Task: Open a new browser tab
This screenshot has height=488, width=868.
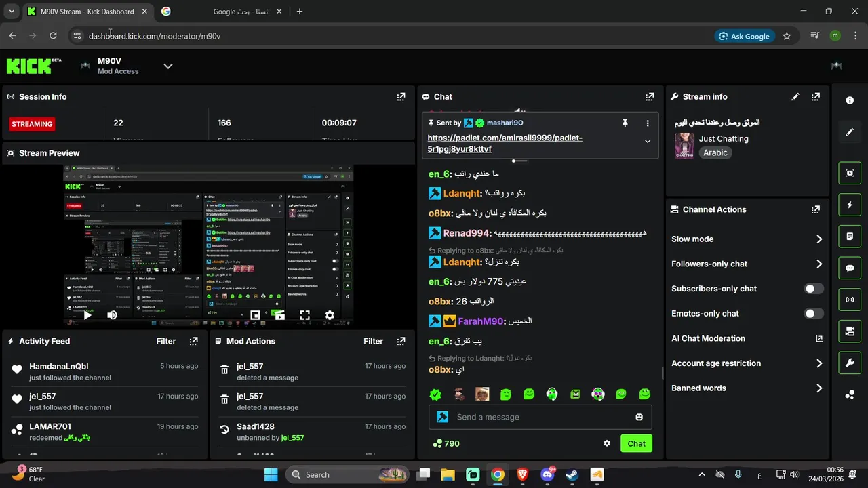Action: point(300,12)
